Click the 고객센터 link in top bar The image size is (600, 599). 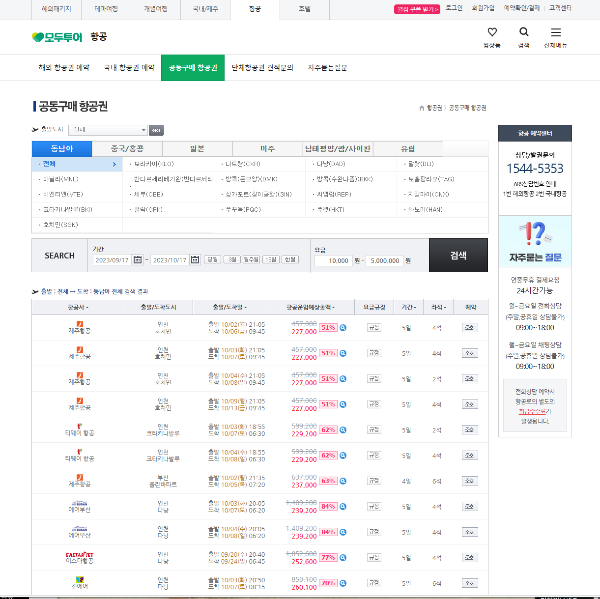point(560,8)
